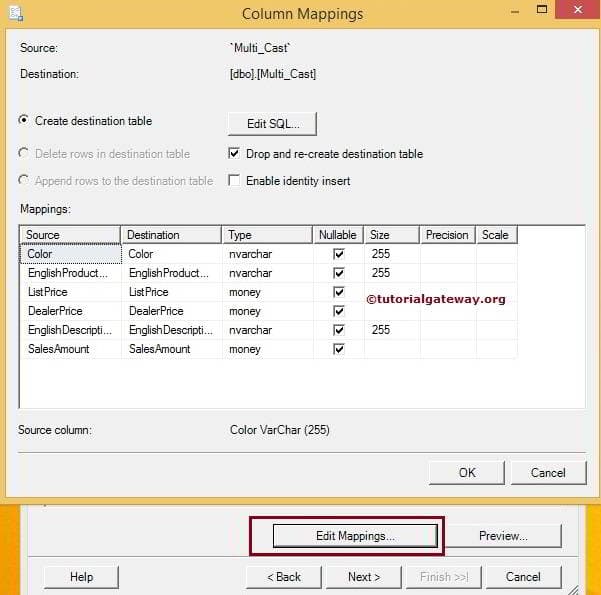Click the [dbo].[Multi_Cast] destination text

click(x=273, y=74)
